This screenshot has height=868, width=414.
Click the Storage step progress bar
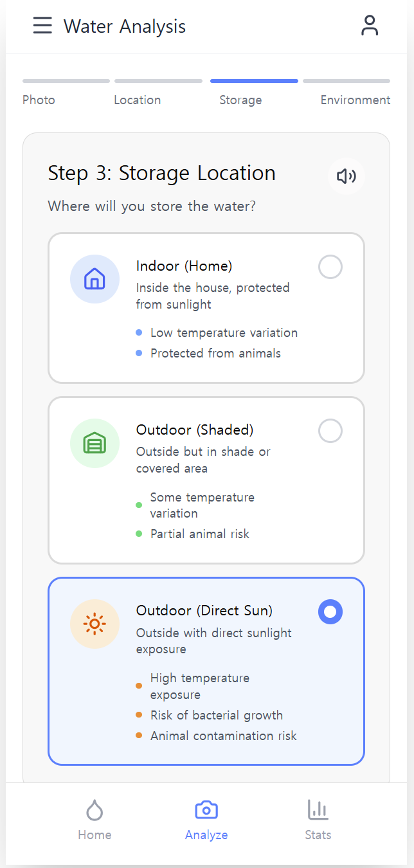point(254,81)
